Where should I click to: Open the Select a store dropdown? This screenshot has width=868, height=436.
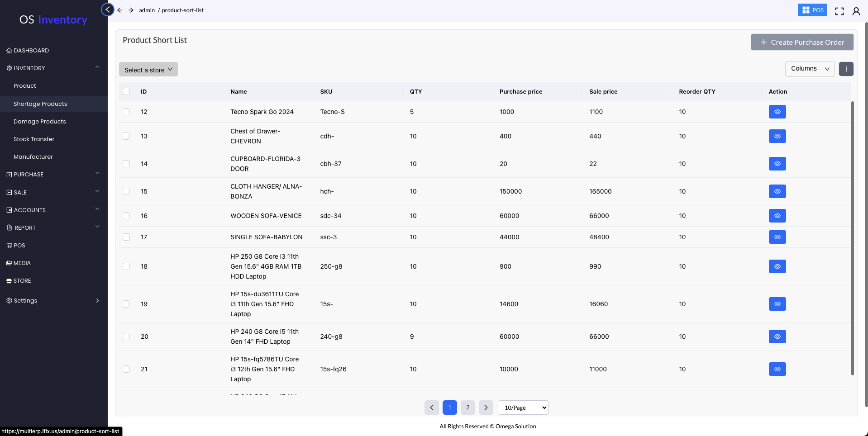148,70
